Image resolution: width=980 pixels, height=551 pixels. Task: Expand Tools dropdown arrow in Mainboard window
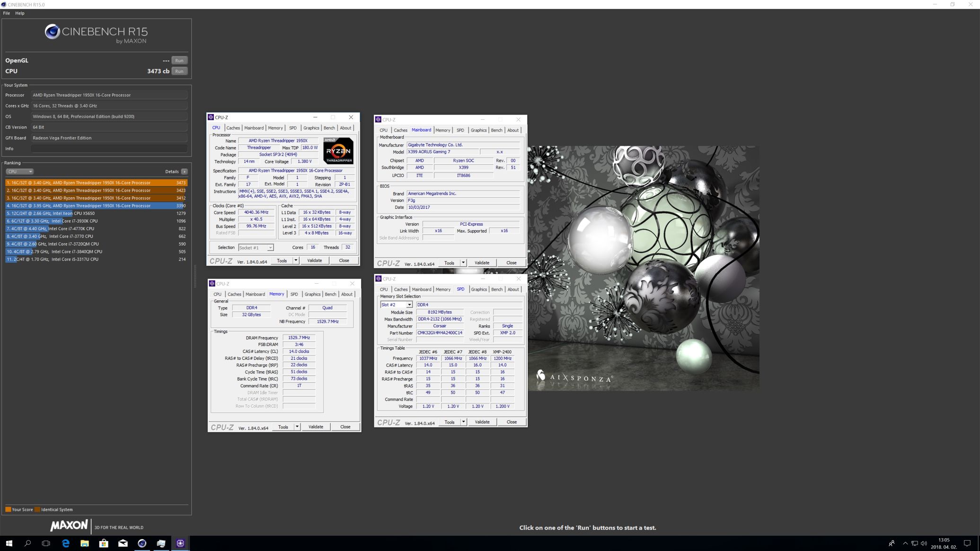463,263
